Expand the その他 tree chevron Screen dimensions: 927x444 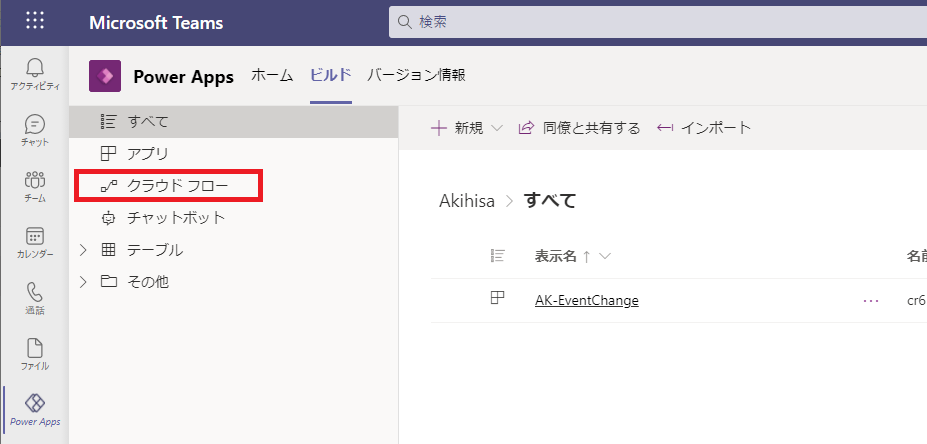click(83, 282)
